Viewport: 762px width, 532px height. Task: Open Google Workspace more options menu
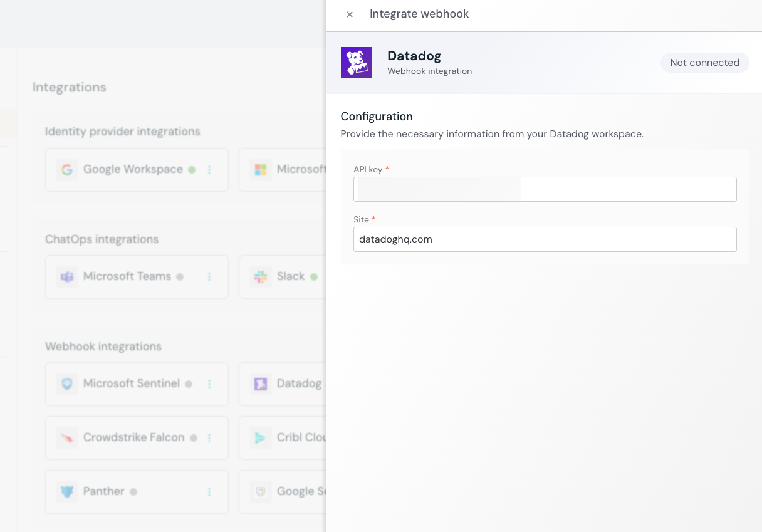pos(209,170)
